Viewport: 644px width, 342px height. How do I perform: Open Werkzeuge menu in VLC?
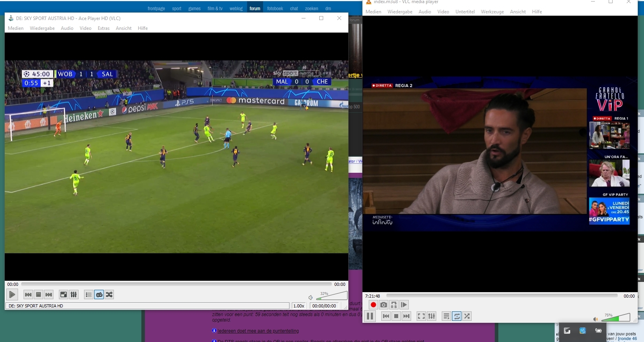tap(492, 12)
